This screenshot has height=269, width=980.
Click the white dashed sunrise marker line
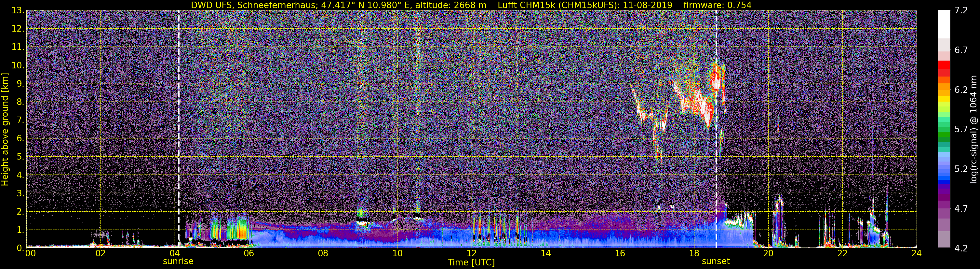point(179,129)
